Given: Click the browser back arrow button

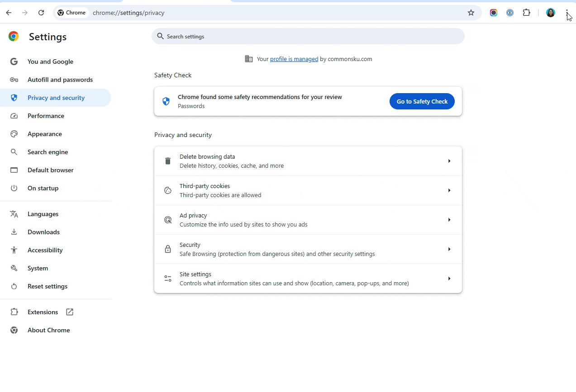Looking at the screenshot, I should click(9, 13).
